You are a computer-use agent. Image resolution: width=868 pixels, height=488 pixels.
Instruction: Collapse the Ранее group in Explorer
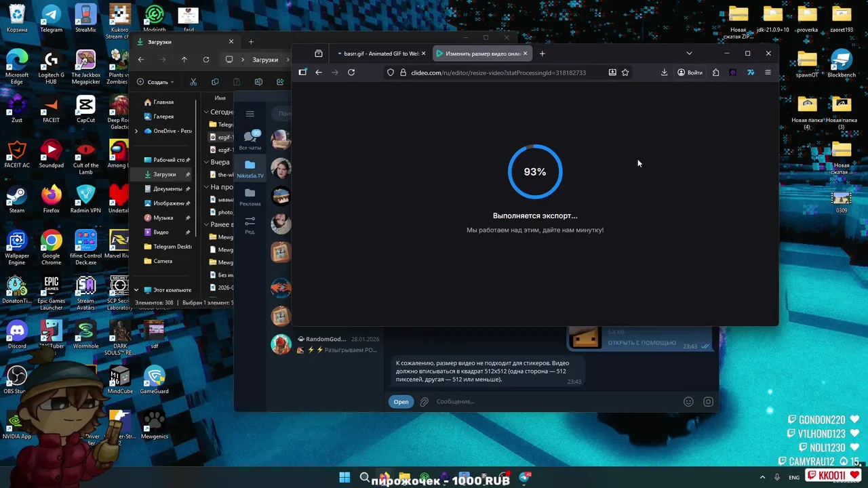point(206,224)
